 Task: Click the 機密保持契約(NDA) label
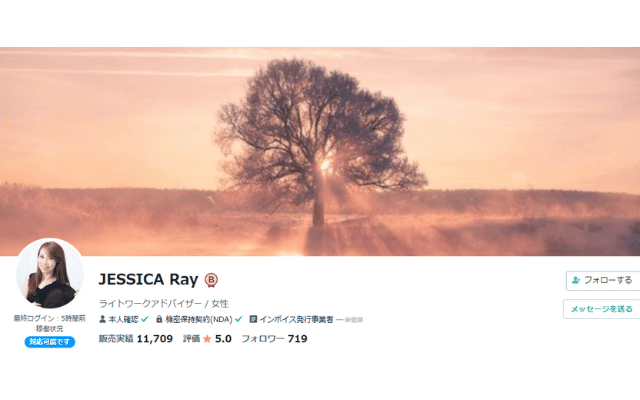pyautogui.click(x=199, y=319)
